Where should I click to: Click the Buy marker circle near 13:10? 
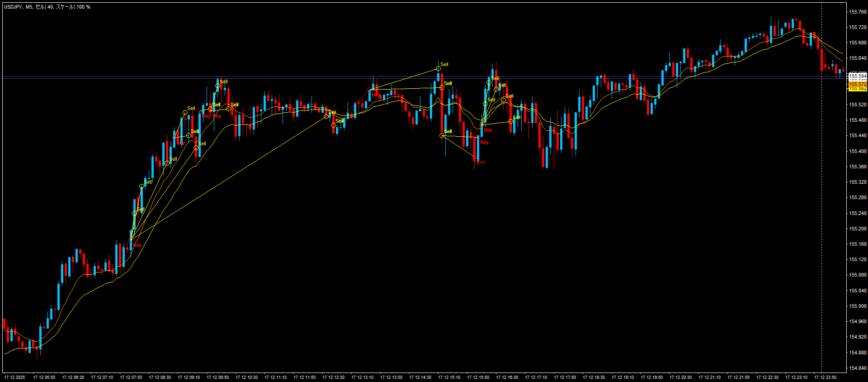point(370,91)
